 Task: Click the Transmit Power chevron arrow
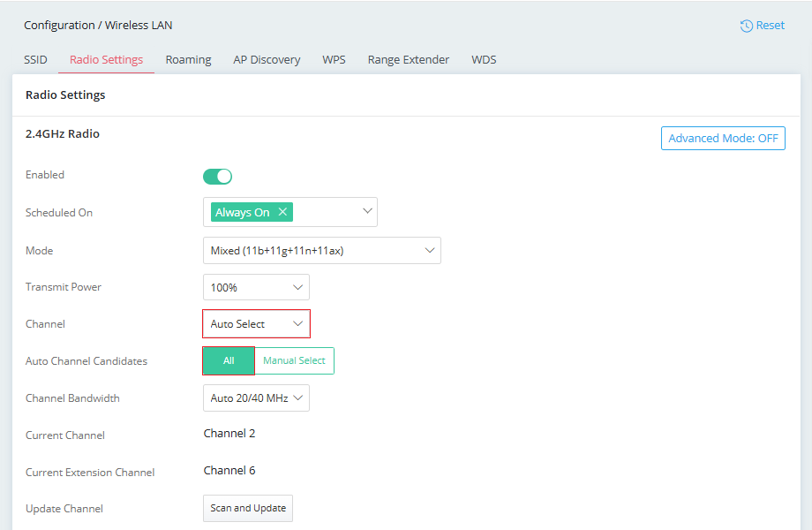(297, 287)
